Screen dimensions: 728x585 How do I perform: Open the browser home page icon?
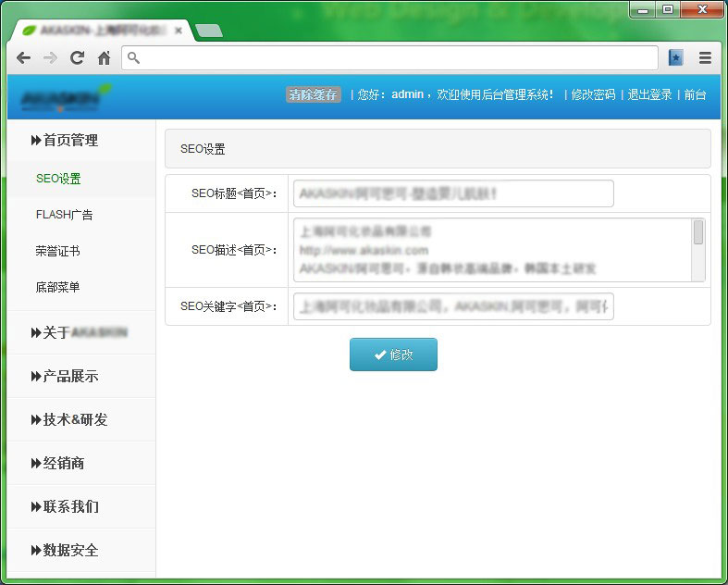point(105,57)
